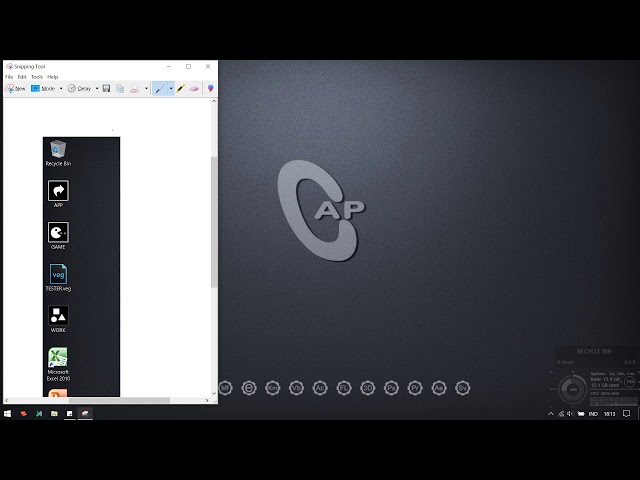
Task: Click the Ac dock icon
Action: 320,388
